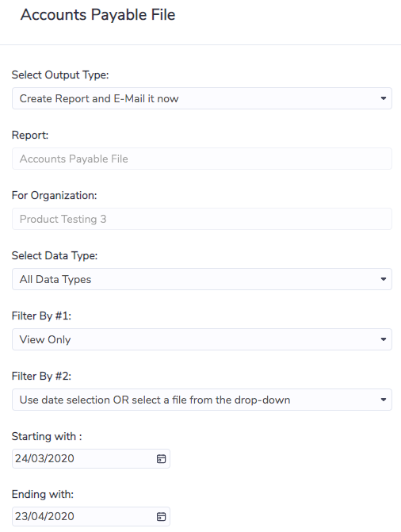The height and width of the screenshot is (532, 401).
Task: Open calendar picker for Starting with date
Action: coord(161,459)
